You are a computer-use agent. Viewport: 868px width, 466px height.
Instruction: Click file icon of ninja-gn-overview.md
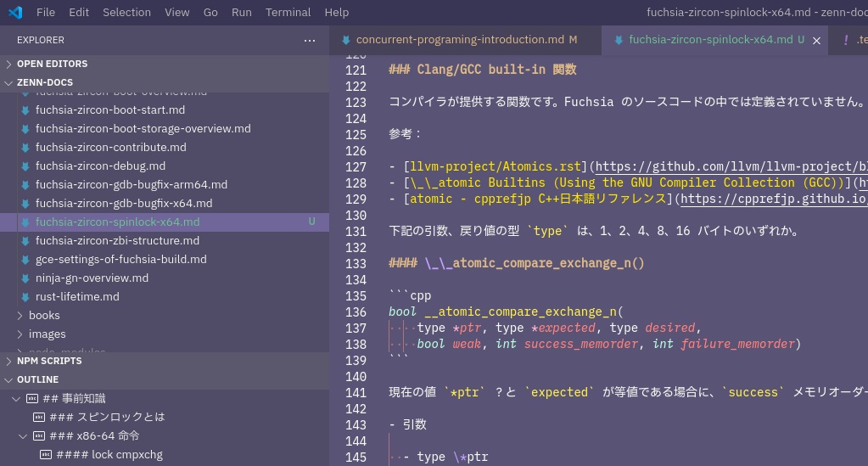pyautogui.click(x=25, y=278)
